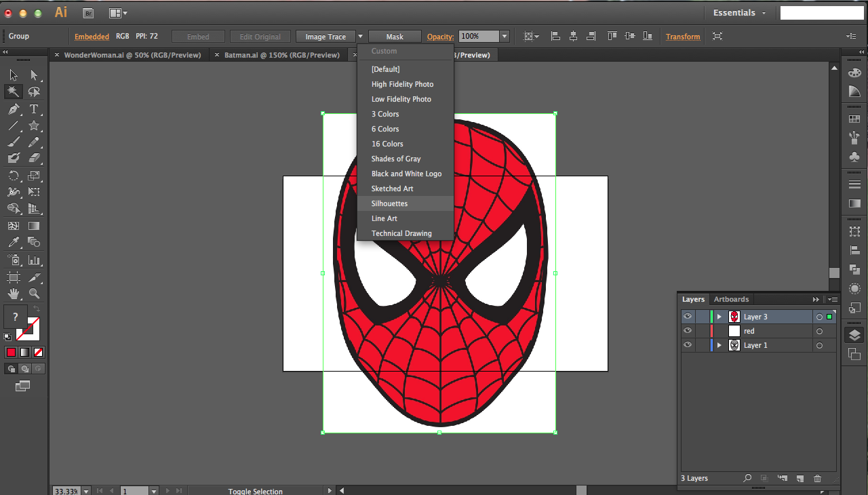This screenshot has height=495, width=868.
Task: Select the Zoom tool
Action: [x=34, y=294]
